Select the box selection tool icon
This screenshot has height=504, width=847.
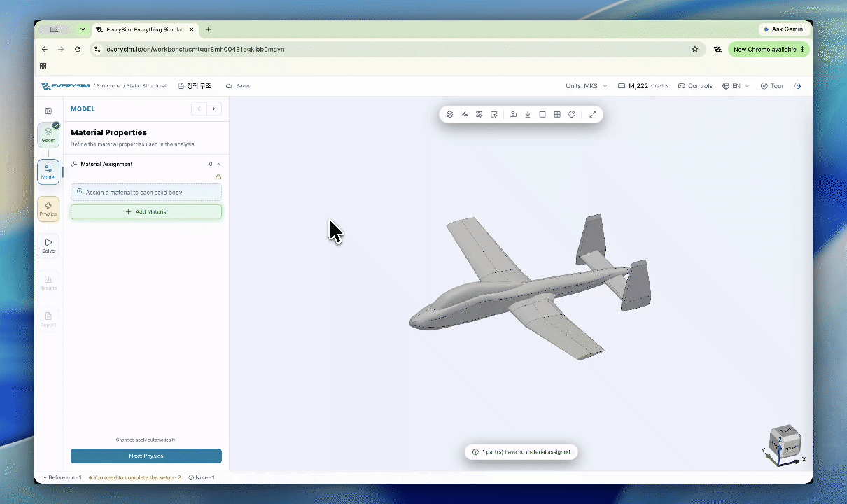pos(494,114)
